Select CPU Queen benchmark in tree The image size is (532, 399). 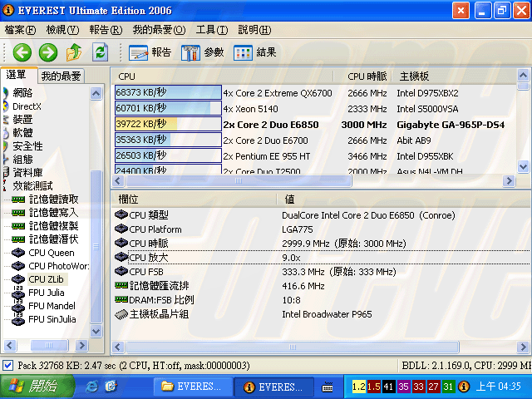(x=51, y=253)
